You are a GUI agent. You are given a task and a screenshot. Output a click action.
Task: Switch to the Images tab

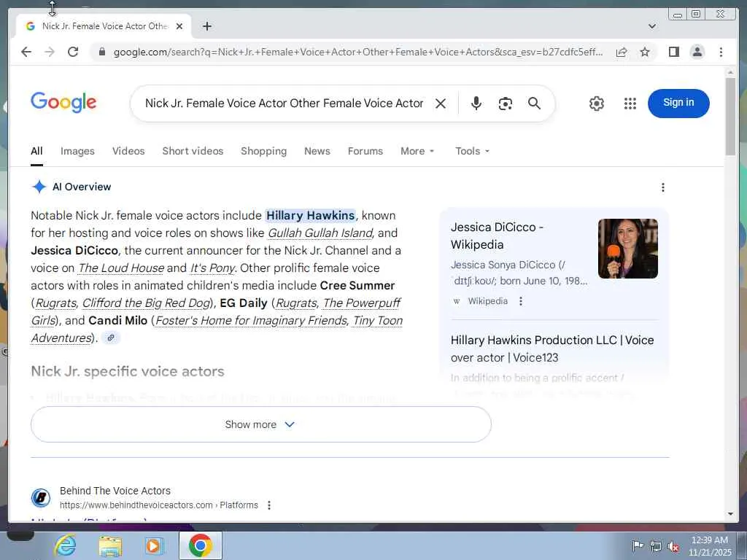tap(77, 151)
